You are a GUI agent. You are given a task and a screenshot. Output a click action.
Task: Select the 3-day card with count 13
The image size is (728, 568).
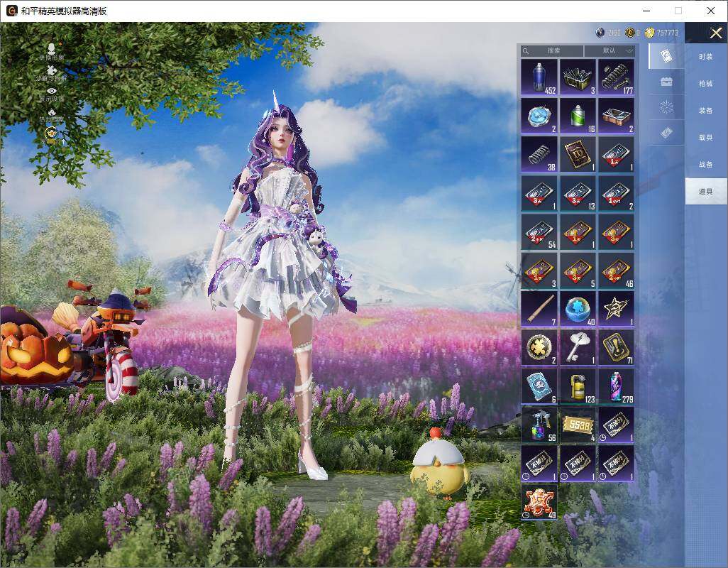(x=578, y=193)
